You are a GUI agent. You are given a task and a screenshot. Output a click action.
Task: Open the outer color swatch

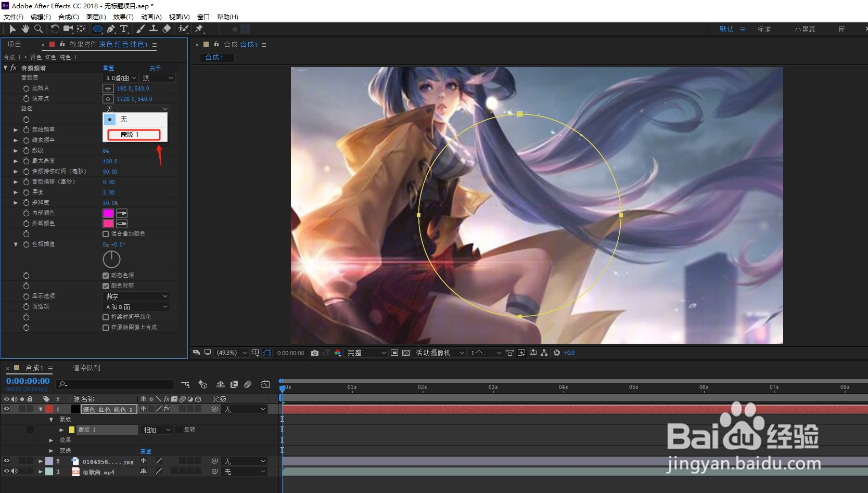click(x=108, y=224)
